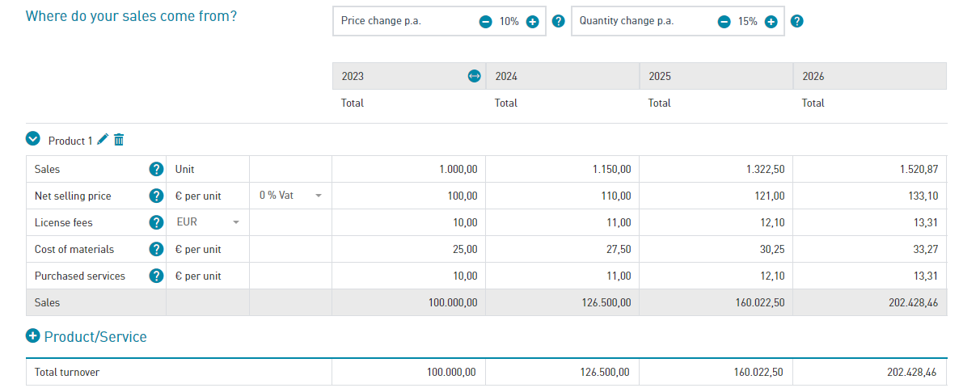Click the Product/Service link
Screen dimensions: 980x388
[95, 337]
